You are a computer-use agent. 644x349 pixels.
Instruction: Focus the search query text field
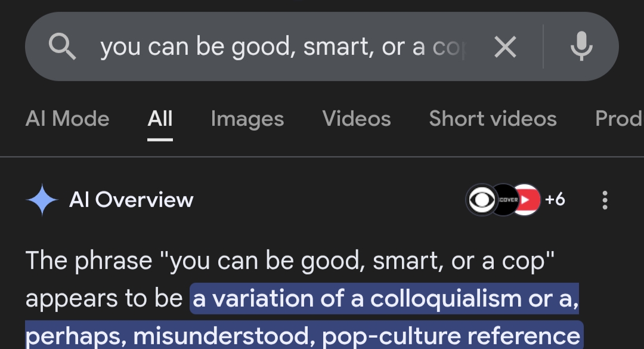(280, 47)
